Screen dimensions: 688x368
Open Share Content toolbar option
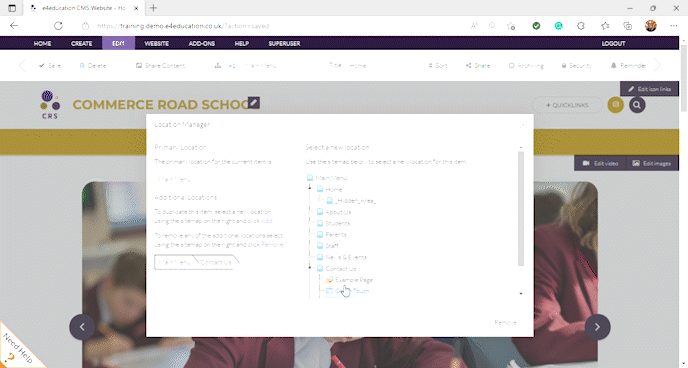coord(161,65)
